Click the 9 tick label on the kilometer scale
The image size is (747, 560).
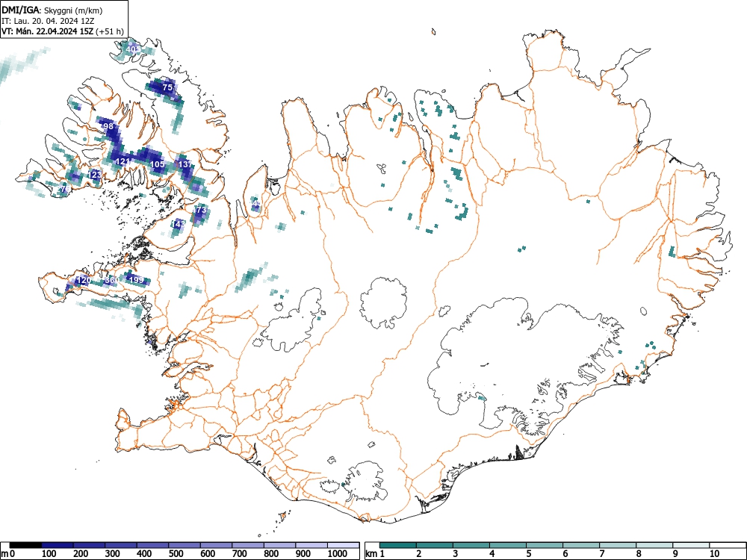click(675, 554)
